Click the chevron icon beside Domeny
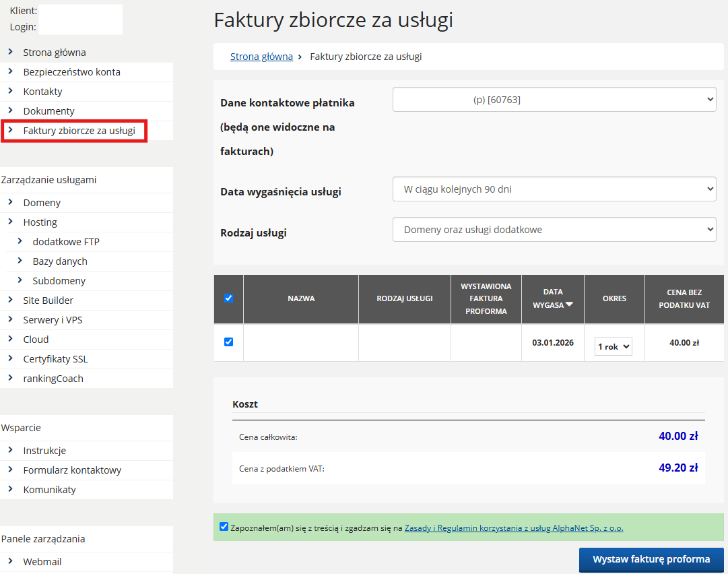Image resolution: width=728 pixels, height=574 pixels. (10, 202)
